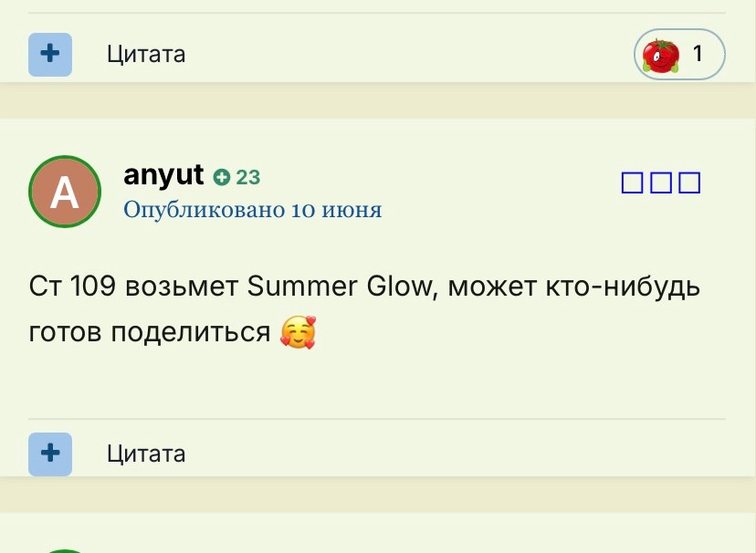The width and height of the screenshot is (756, 553).
Task: Toggle the multi-quote plus button under anyut's post
Action: pos(50,454)
